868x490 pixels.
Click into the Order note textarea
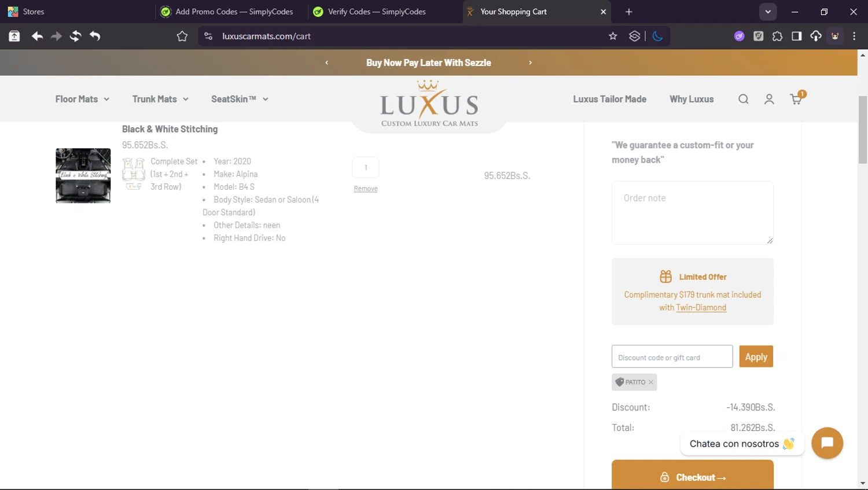(x=693, y=213)
